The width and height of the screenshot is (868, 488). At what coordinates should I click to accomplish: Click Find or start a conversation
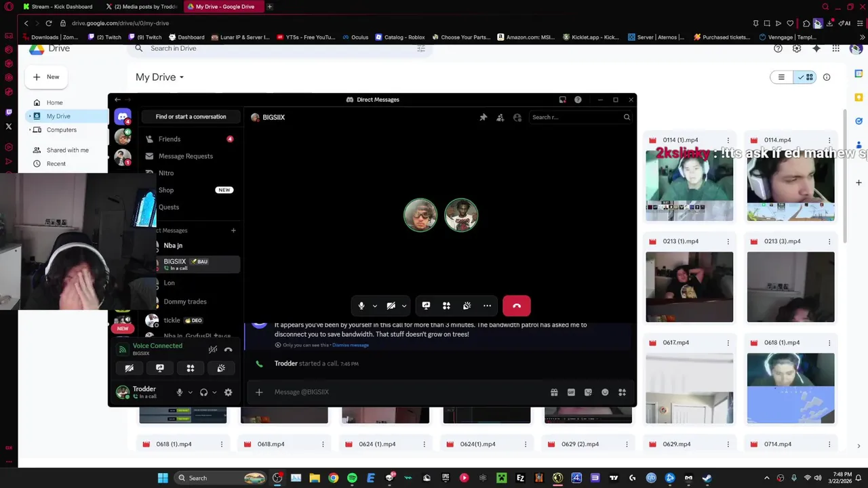tap(191, 117)
